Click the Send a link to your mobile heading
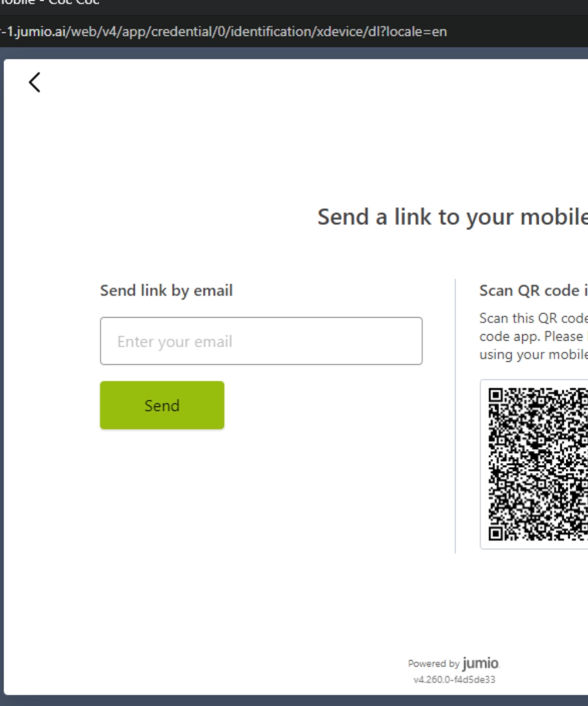Screen dimensions: 588x706 click(x=453, y=217)
